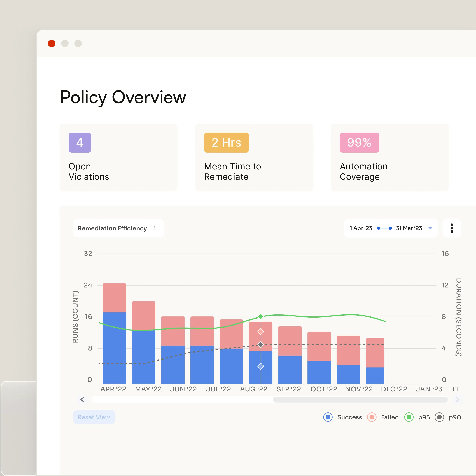Open the date range dropdown caret
Screen dimensions: 476x476
430,228
